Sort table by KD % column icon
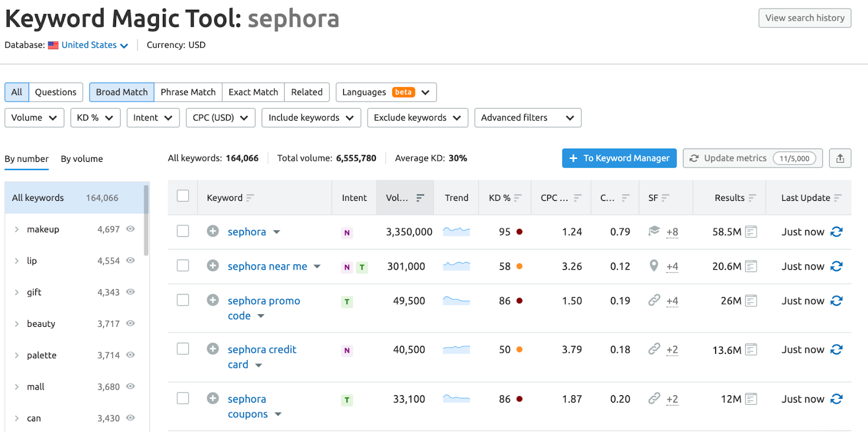This screenshot has height=432, width=868. (x=518, y=198)
